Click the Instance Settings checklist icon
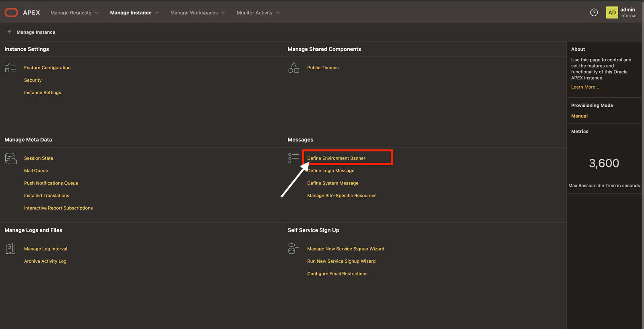The image size is (644, 329). (10, 68)
